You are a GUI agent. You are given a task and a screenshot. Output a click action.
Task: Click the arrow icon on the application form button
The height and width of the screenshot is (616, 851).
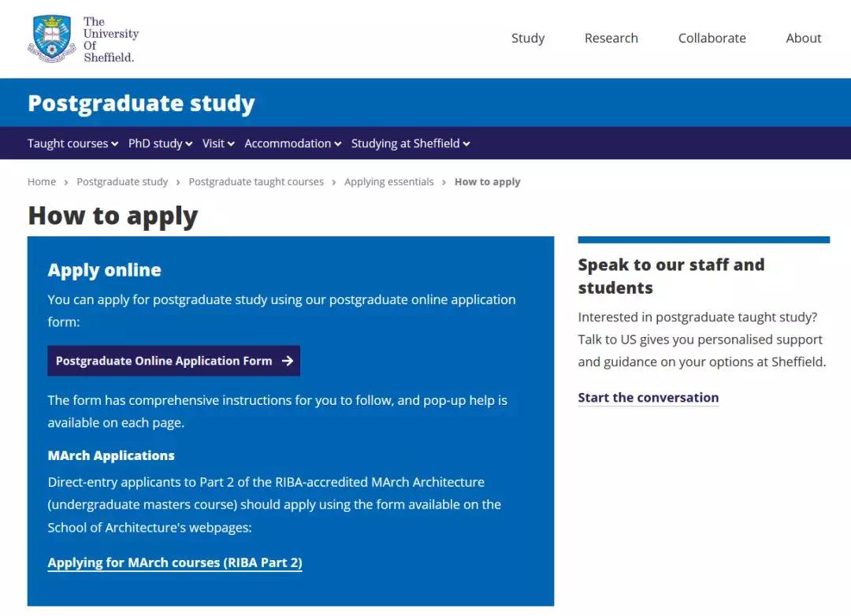[288, 361]
